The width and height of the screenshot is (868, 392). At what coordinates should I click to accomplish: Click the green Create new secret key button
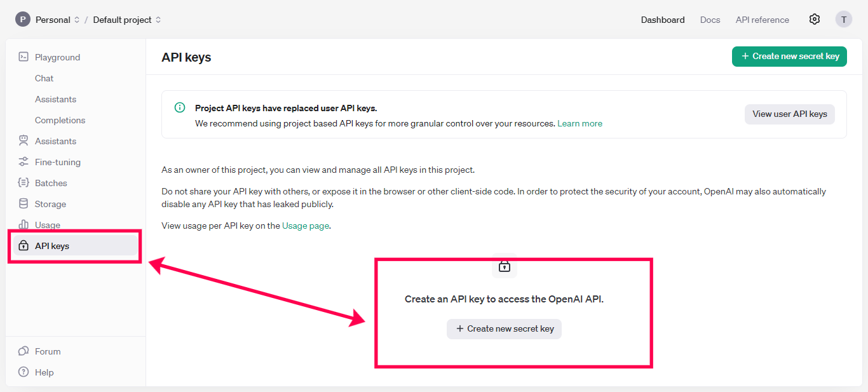pos(789,57)
